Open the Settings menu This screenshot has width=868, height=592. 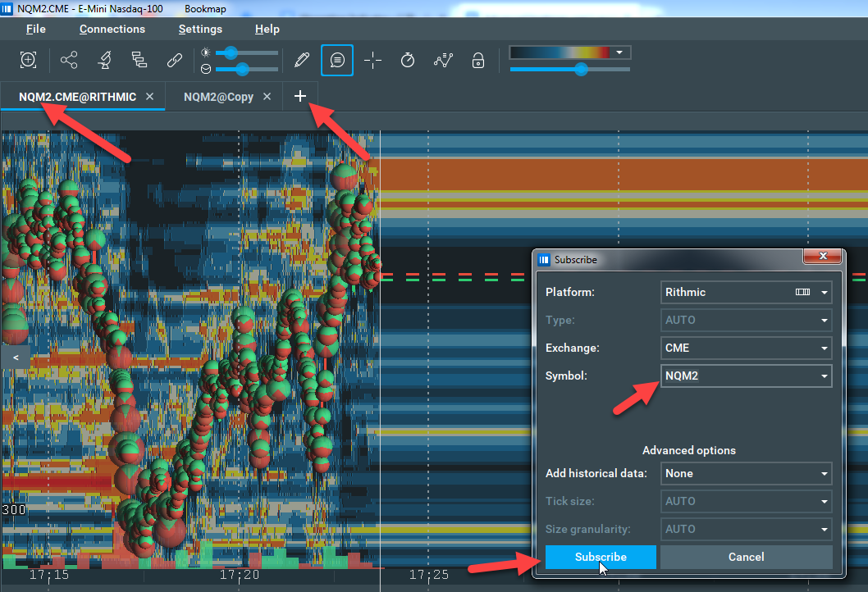(x=200, y=29)
